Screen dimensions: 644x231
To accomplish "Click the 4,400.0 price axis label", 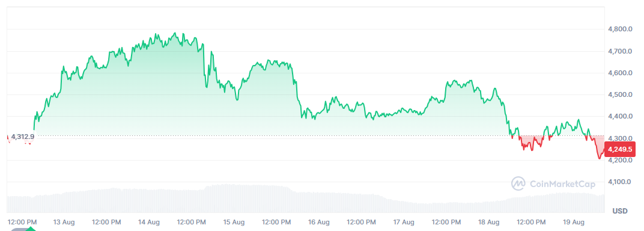I will pos(620,117).
